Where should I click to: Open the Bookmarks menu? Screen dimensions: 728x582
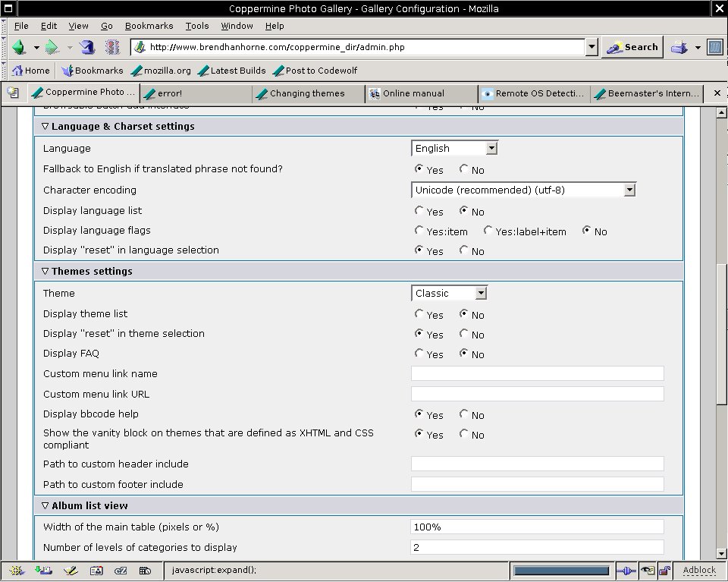[x=149, y=26]
